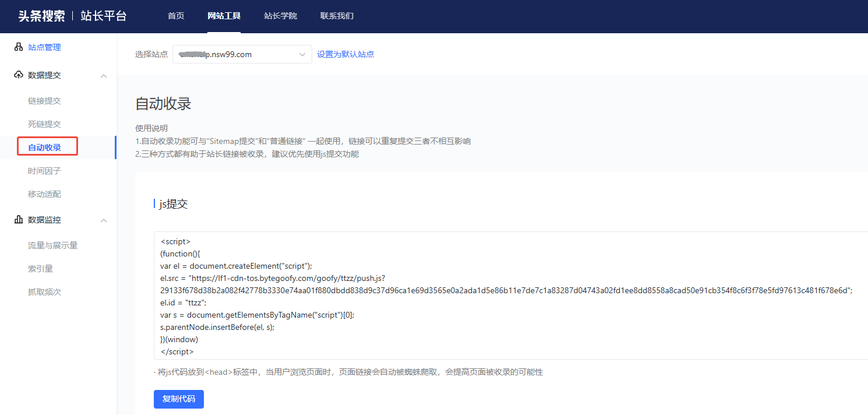This screenshot has width=868, height=415.
Task: Click inside the js提交 code box
Action: pos(511,296)
